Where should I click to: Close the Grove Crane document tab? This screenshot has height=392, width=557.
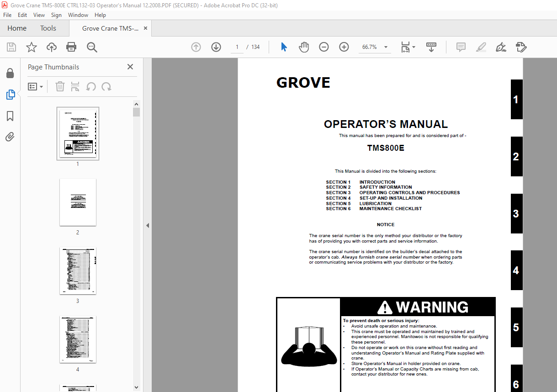146,28
